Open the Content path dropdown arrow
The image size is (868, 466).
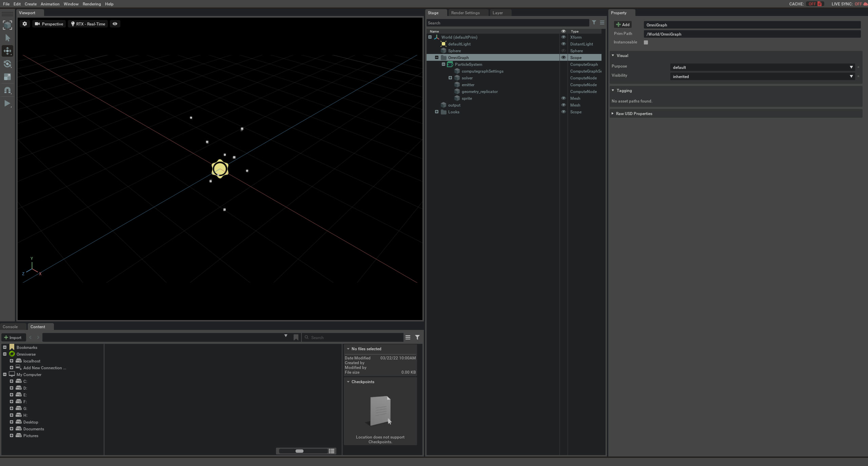click(286, 336)
